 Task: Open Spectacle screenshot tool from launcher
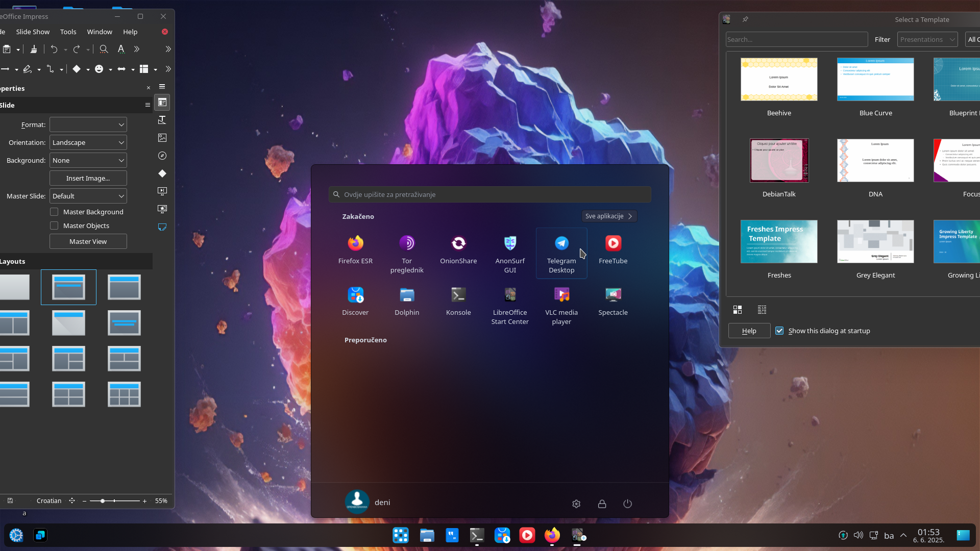coord(613,302)
